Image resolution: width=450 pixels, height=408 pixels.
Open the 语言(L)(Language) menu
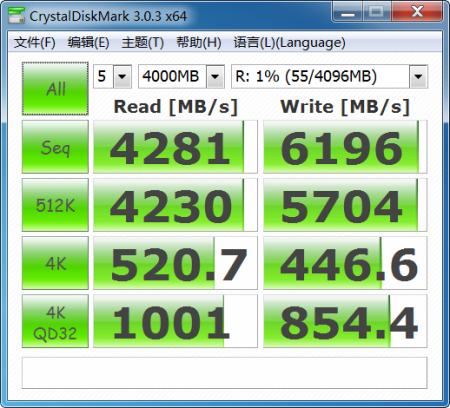(x=289, y=42)
